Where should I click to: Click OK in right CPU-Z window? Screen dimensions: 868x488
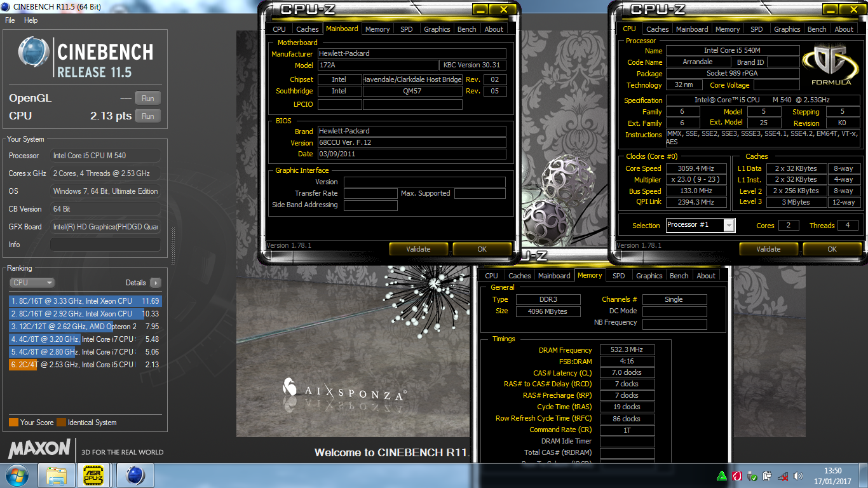[x=832, y=249]
